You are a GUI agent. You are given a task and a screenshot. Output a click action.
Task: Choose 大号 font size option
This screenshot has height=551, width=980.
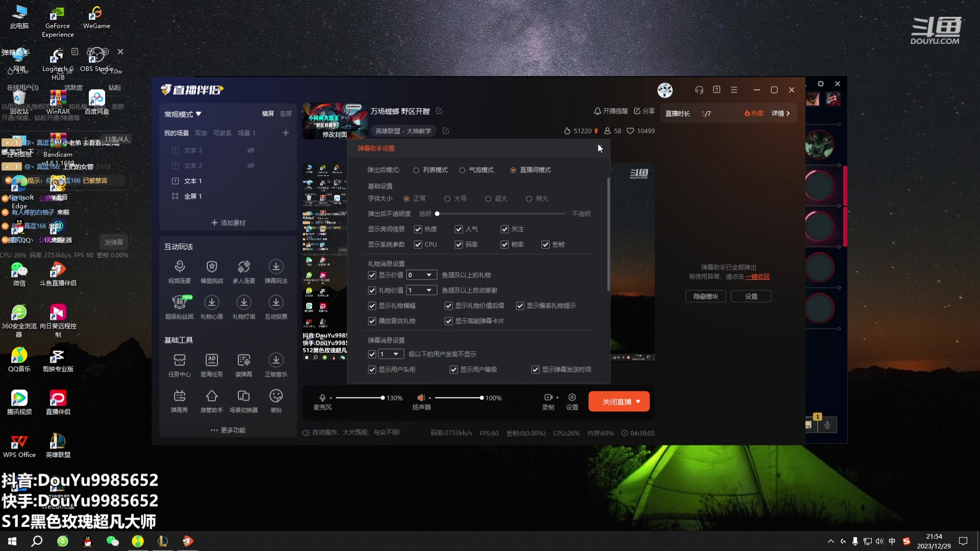[447, 198]
